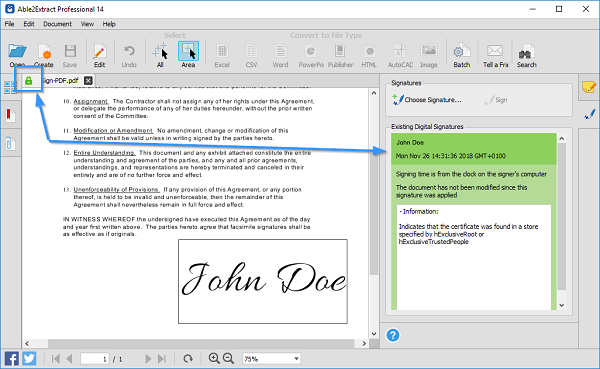The image size is (600, 369).
Task: Share on Twitter icon
Action: pyautogui.click(x=29, y=359)
